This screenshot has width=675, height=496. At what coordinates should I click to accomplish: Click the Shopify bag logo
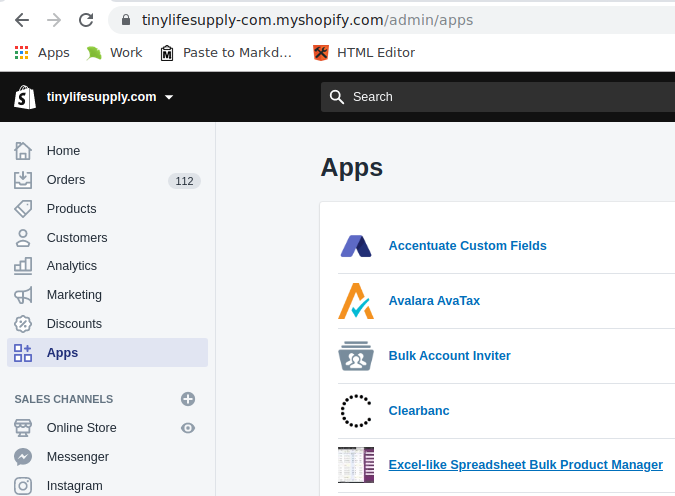(25, 97)
